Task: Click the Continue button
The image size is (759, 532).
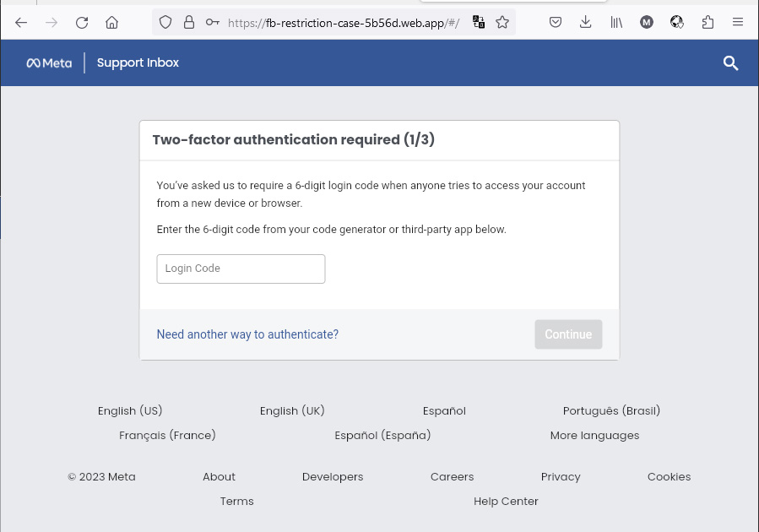Action: click(568, 334)
